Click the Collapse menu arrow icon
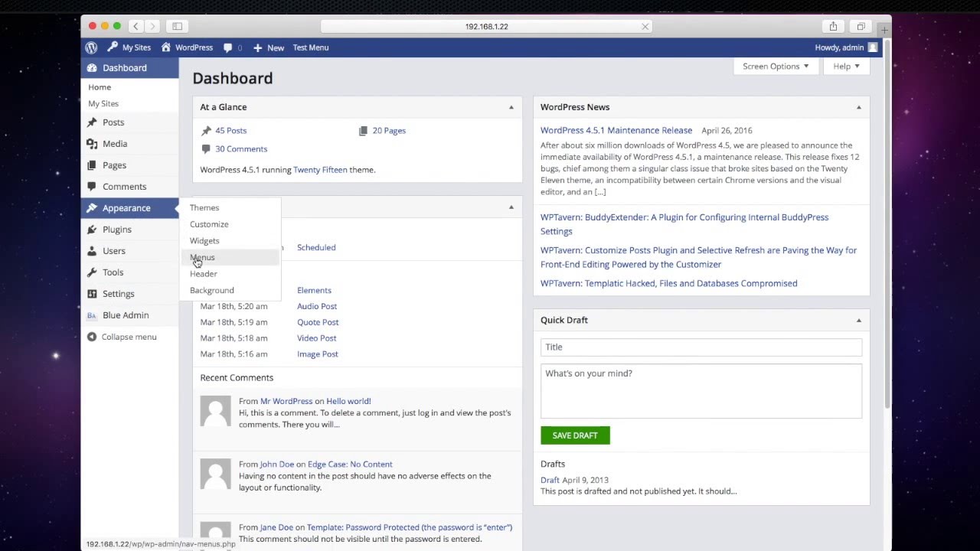Viewport: 980px width, 551px height. pyautogui.click(x=92, y=337)
